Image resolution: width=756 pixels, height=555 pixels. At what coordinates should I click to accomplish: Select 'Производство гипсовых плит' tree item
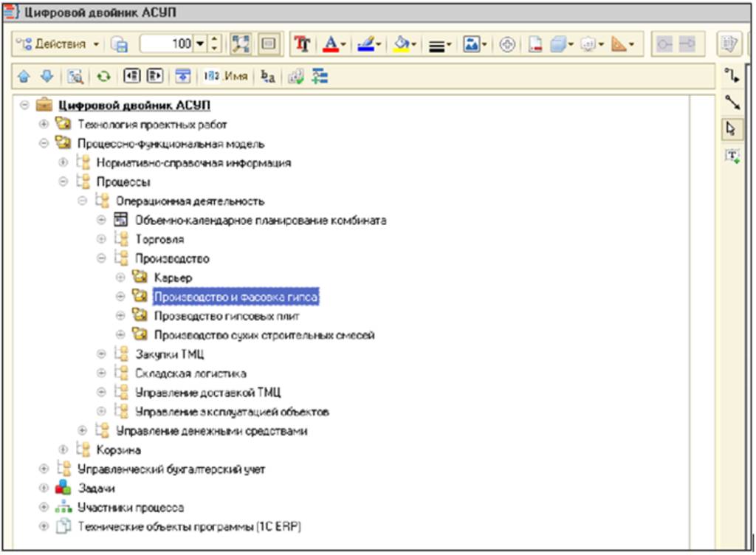(x=226, y=316)
